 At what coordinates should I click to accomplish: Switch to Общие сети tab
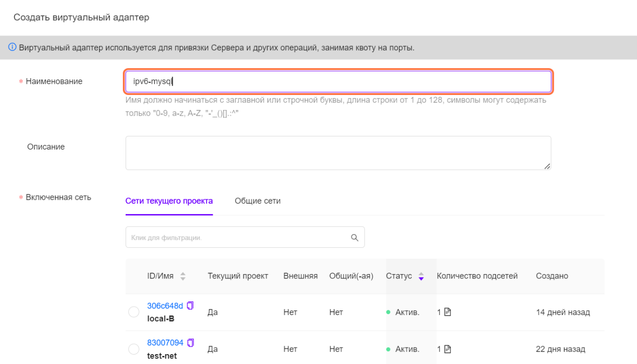(x=257, y=201)
